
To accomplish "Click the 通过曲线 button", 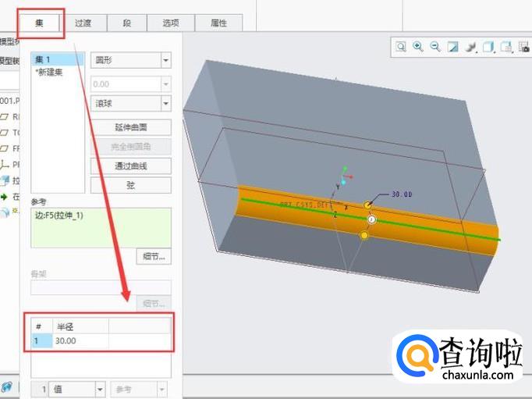I will coord(131,166).
